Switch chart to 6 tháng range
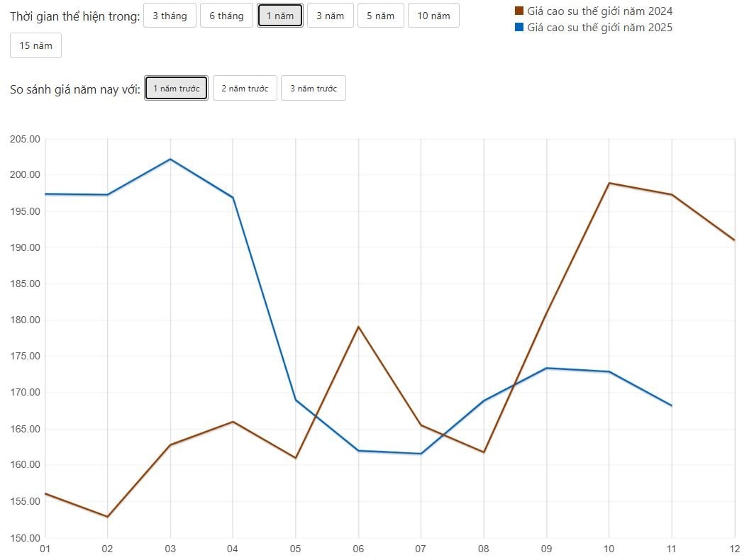The image size is (754, 560). [226, 16]
